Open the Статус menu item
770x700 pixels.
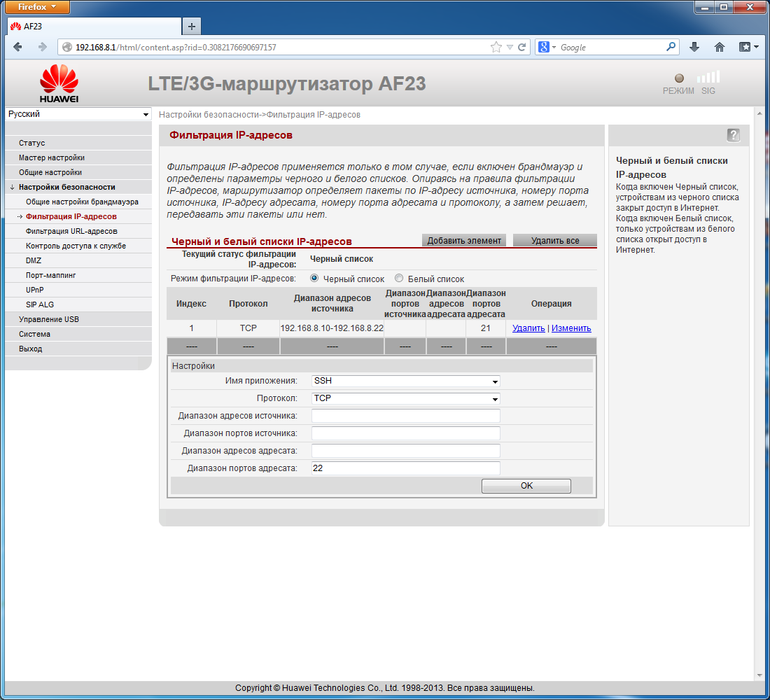point(32,143)
